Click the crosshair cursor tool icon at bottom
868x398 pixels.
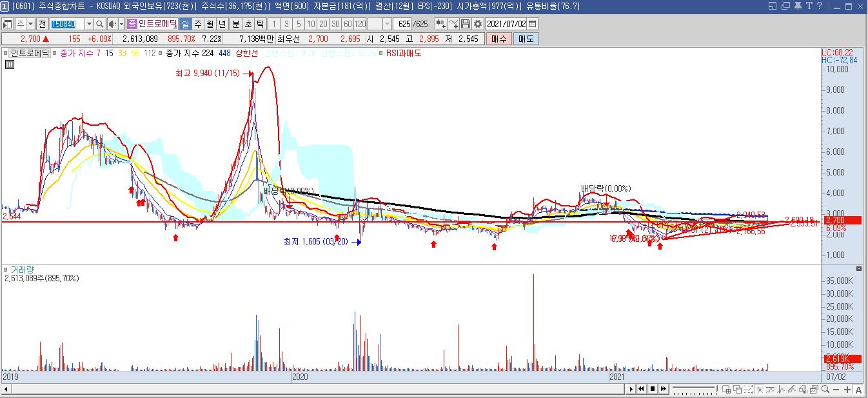[x=760, y=389]
